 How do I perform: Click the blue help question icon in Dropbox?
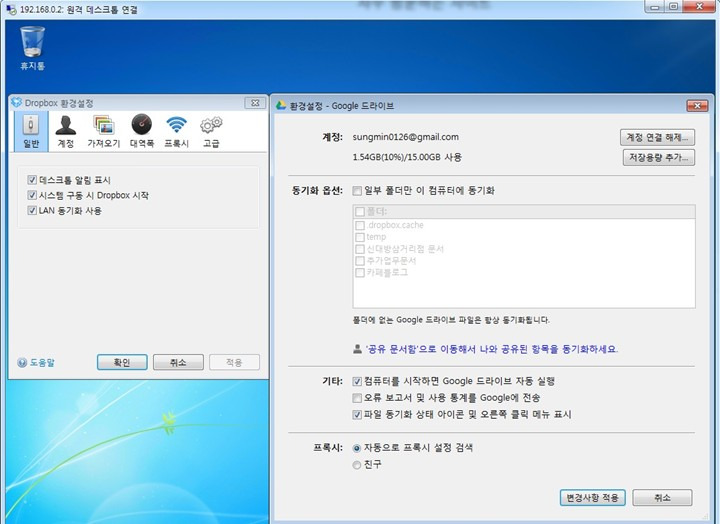tap(22, 362)
